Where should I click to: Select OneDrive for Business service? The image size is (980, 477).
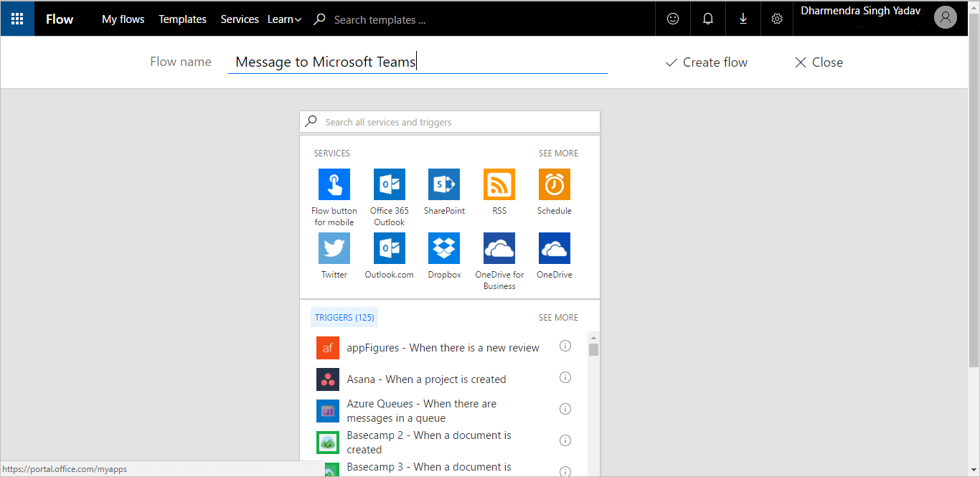point(499,248)
